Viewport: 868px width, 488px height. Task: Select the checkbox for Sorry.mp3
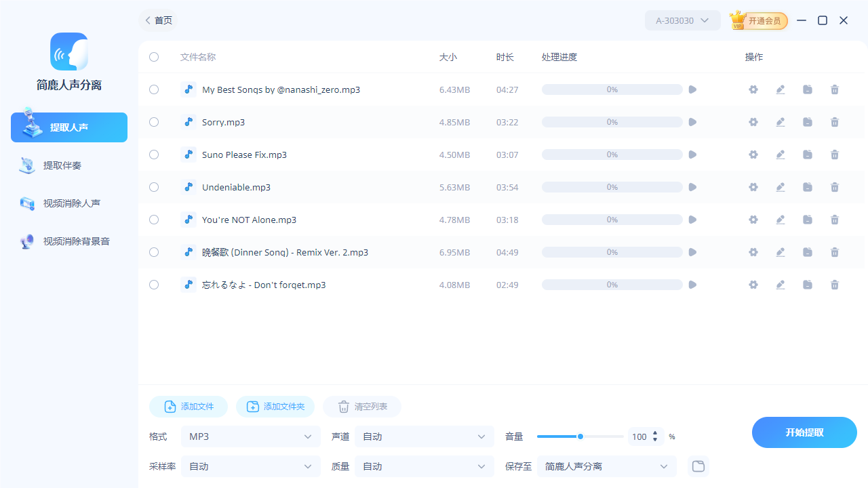click(154, 122)
